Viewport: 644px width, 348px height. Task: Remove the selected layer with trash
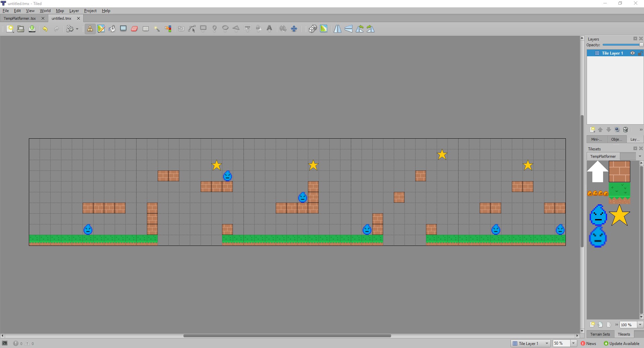click(x=626, y=130)
